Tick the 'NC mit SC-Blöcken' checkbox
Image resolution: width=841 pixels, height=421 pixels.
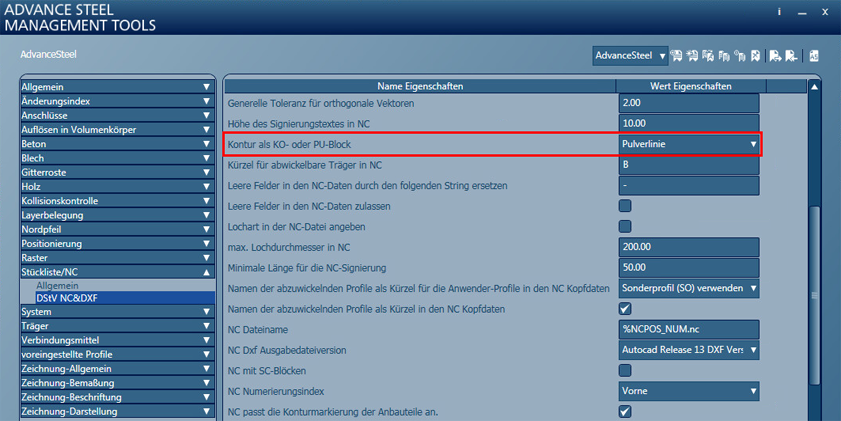[625, 371]
